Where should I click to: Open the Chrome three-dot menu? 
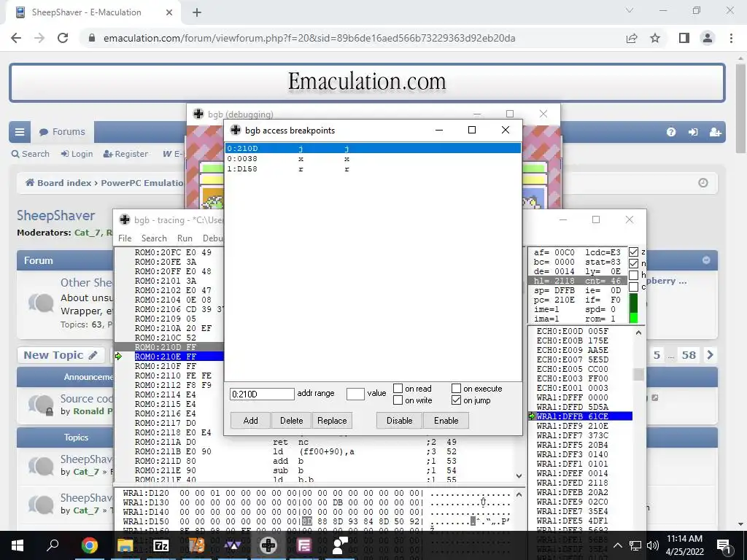click(731, 38)
